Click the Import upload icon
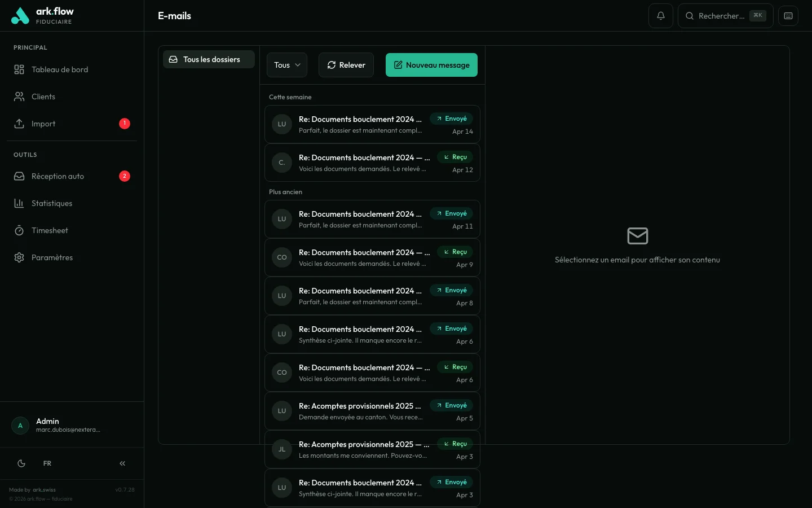 click(x=19, y=124)
